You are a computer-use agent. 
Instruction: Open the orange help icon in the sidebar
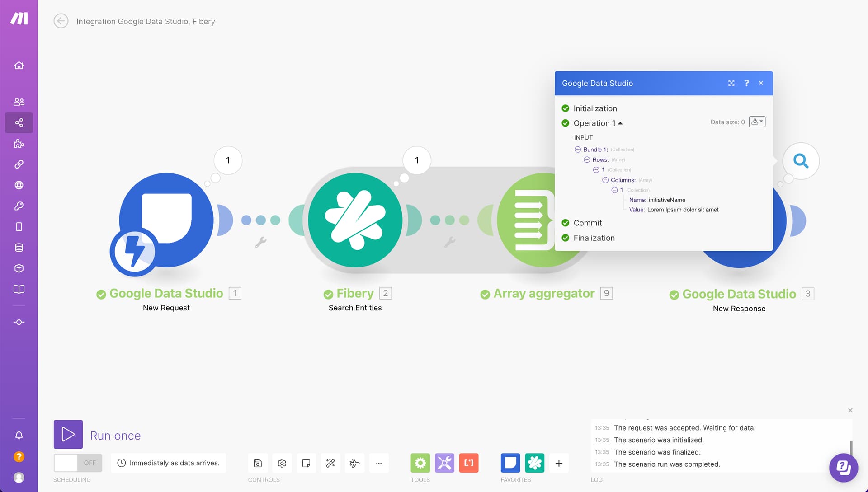[x=19, y=457]
